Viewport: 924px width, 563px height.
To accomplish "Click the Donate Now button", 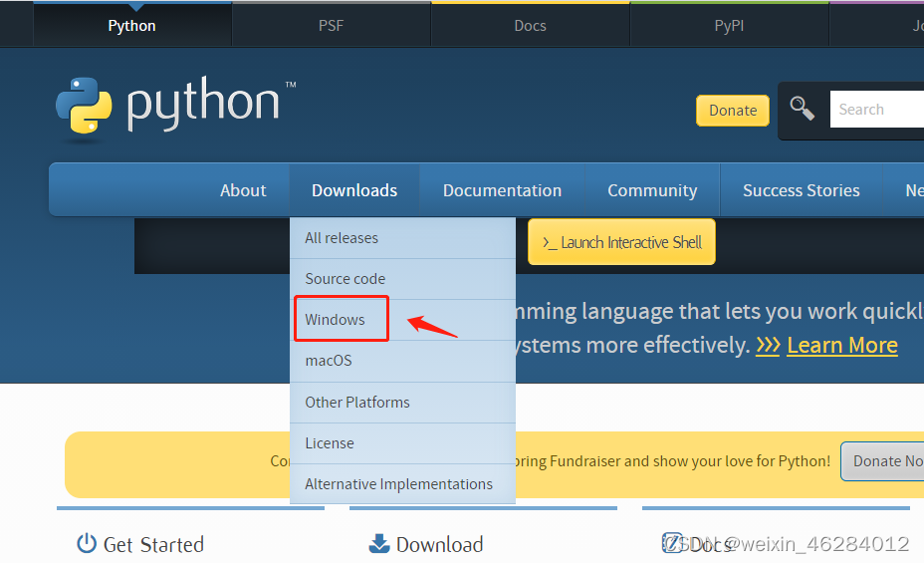I will tap(883, 461).
